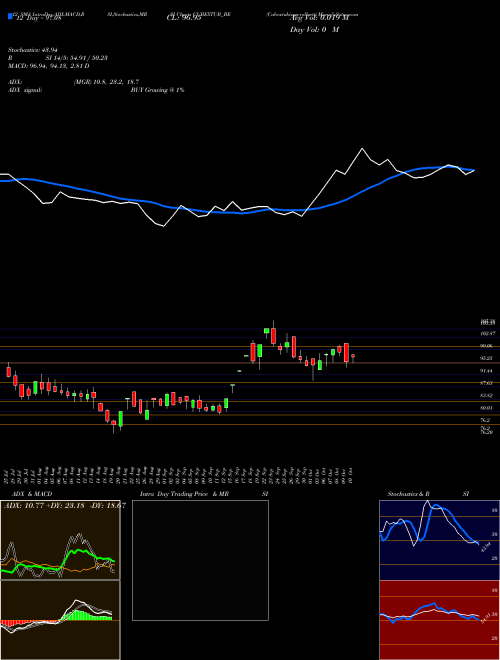Click the 95.25 price axis label
Image resolution: width=500 pixels, height=660 pixels.
pos(488,358)
